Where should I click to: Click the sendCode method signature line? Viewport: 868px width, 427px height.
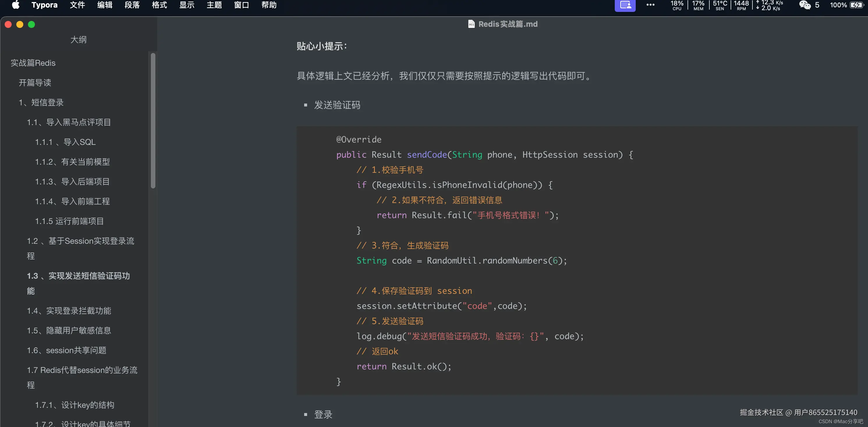[485, 154]
